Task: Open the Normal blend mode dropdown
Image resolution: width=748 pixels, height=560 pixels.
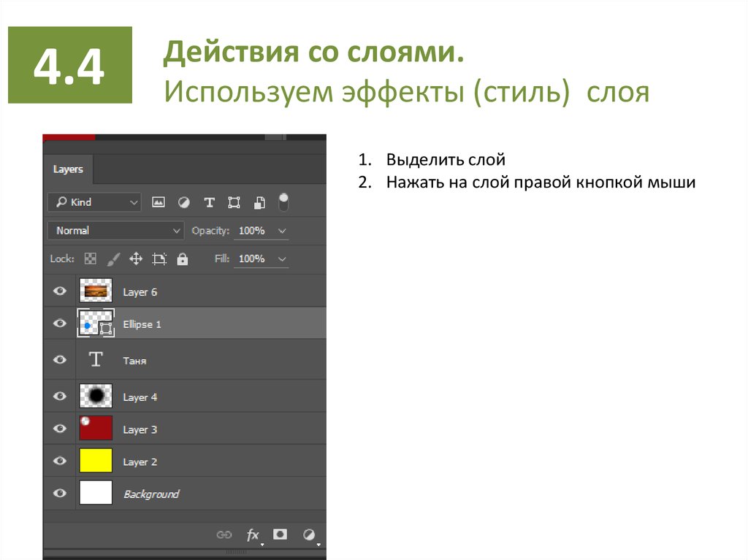Action: tap(115, 231)
